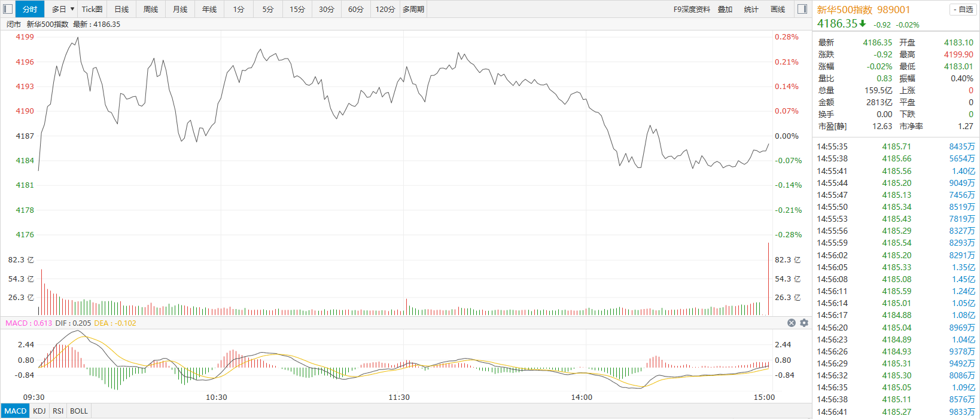The image size is (980, 419).
Task: Select the 14:55:35 tick row
Action: [896, 146]
